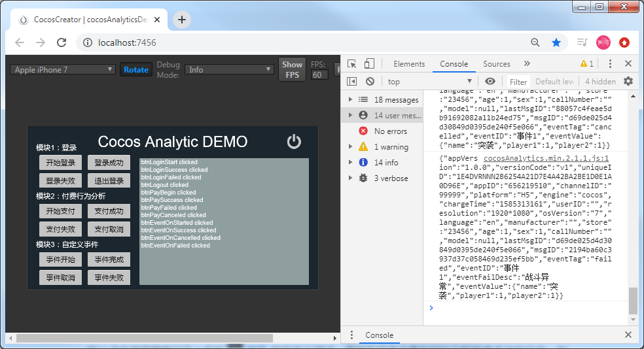Open the Debug Mode Info dropdown
The image size is (644, 349).
tap(229, 70)
